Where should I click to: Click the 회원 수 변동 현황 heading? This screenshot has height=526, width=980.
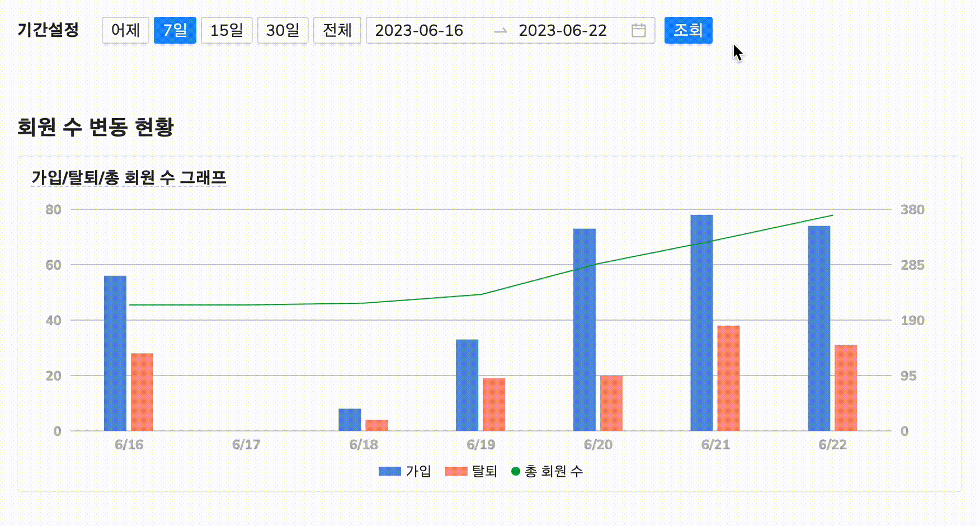[96, 127]
